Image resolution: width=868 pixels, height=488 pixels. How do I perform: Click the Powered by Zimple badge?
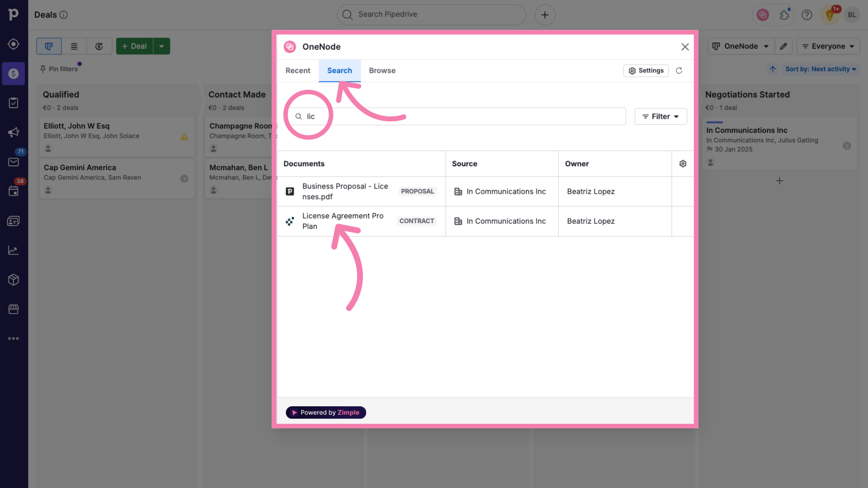click(x=325, y=413)
